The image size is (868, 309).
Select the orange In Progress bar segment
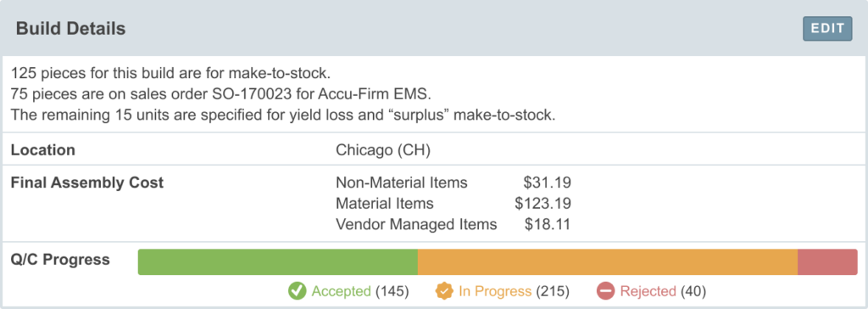pos(608,261)
